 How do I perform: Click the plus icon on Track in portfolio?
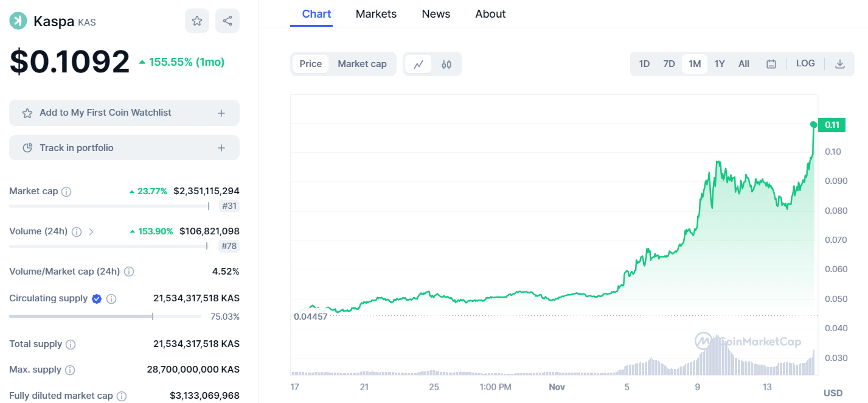pyautogui.click(x=221, y=148)
